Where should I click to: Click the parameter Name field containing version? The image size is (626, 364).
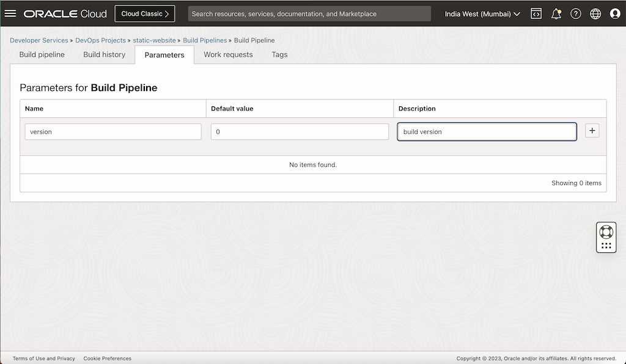(x=113, y=131)
